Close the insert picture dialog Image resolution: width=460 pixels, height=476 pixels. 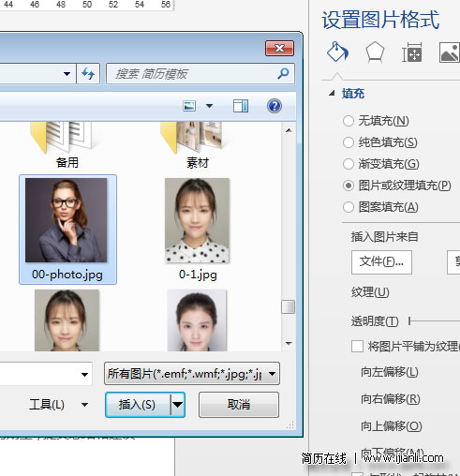tap(279, 48)
